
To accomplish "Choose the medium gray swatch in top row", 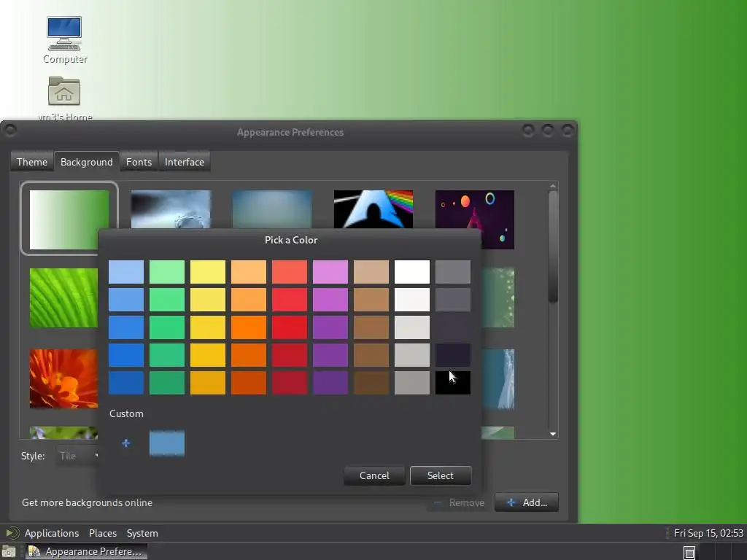I will [x=452, y=272].
